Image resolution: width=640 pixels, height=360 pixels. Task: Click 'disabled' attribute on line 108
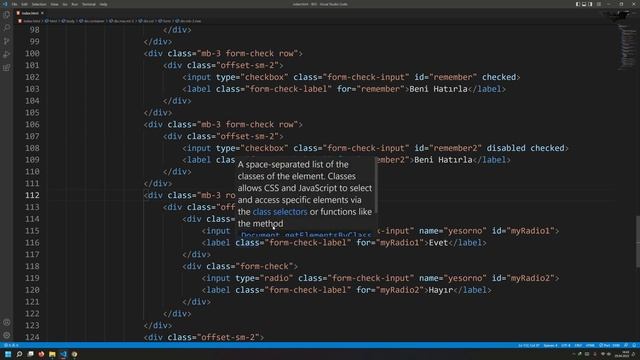tap(506, 148)
